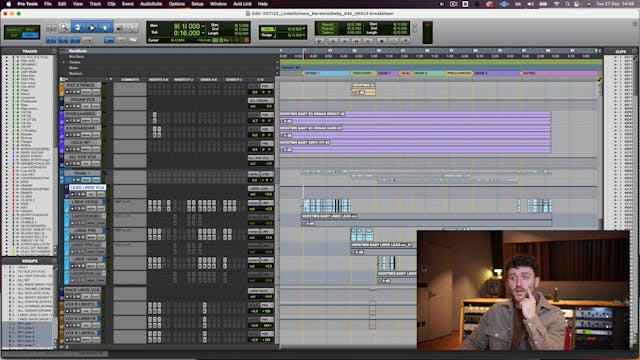Open the Main counter format dropdown
640x360 pixels.
pyautogui.click(x=203, y=27)
